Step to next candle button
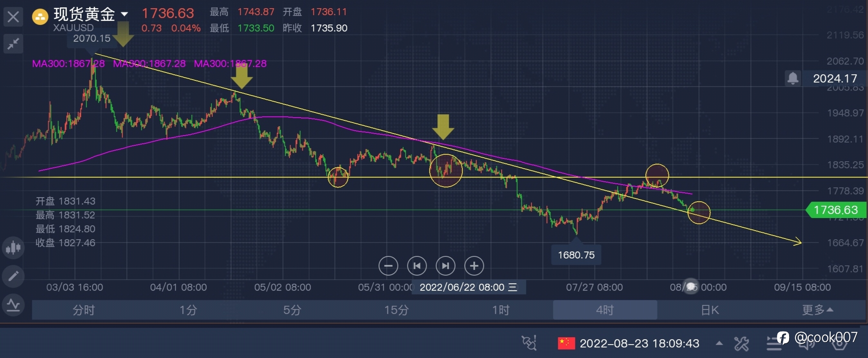 point(445,266)
